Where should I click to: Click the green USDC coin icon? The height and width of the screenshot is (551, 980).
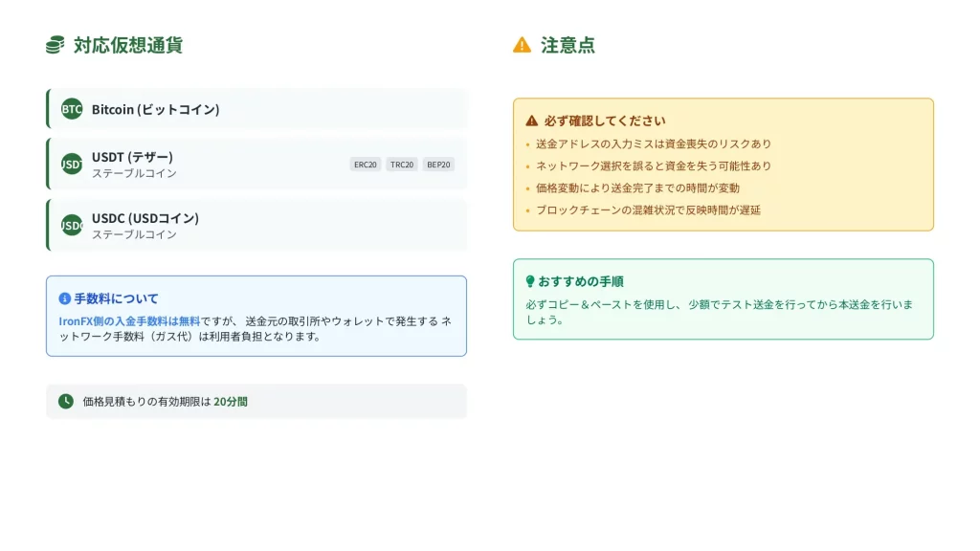72,225
